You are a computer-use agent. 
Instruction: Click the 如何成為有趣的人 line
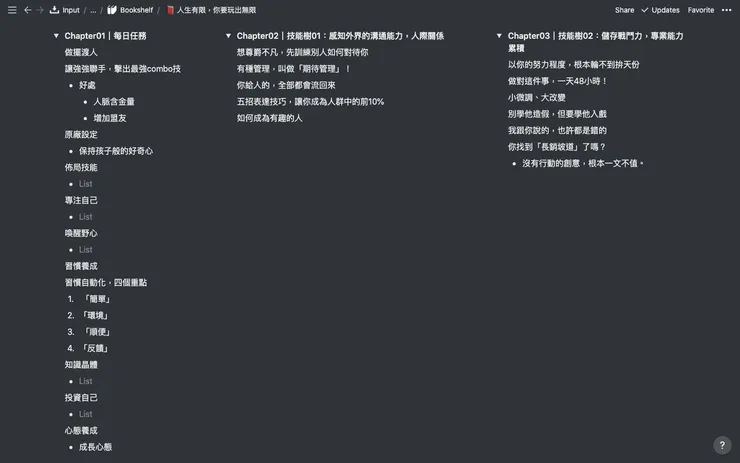point(269,118)
